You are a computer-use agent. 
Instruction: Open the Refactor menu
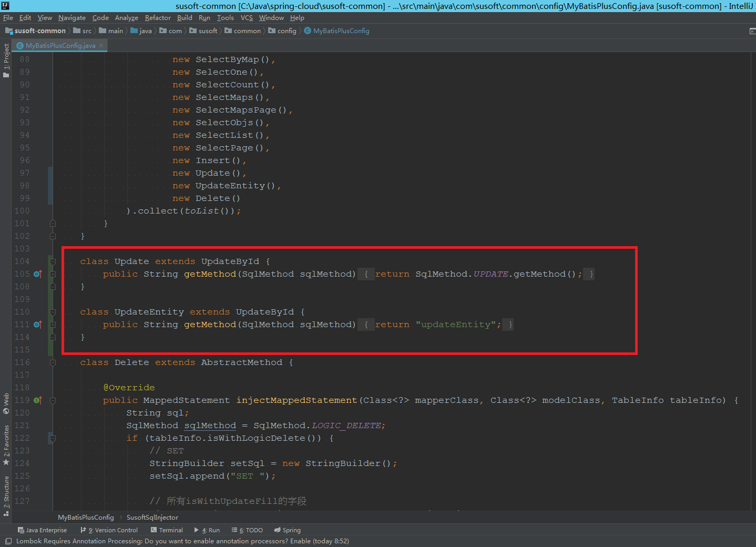[x=158, y=18]
